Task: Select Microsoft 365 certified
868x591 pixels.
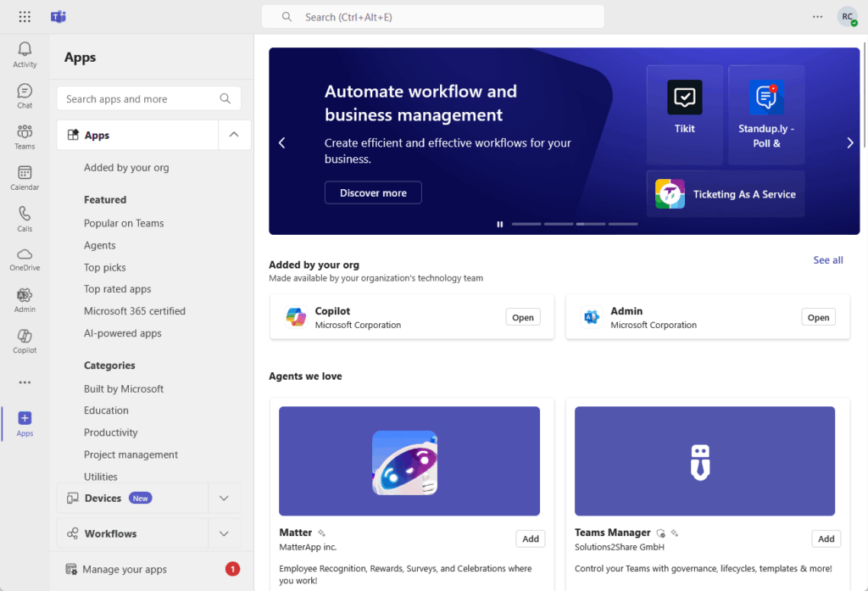Action: pos(135,310)
